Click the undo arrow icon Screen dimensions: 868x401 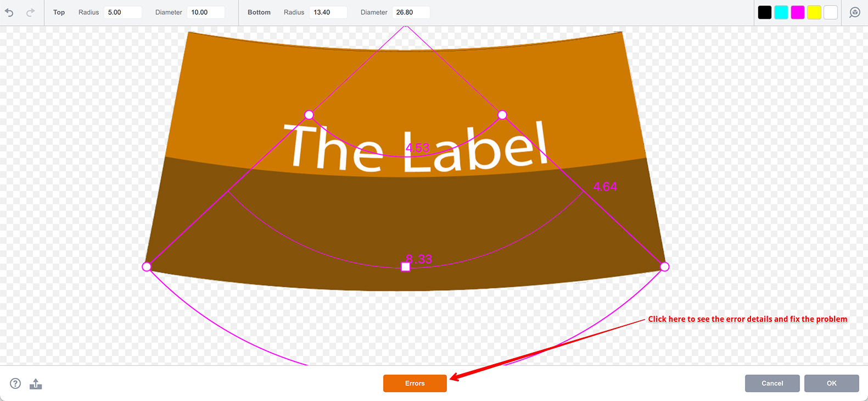(x=9, y=12)
